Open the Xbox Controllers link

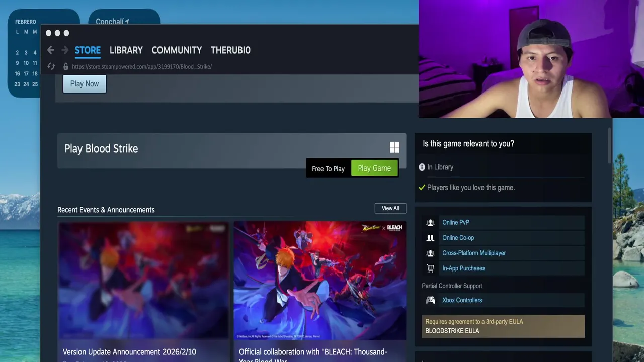(462, 300)
